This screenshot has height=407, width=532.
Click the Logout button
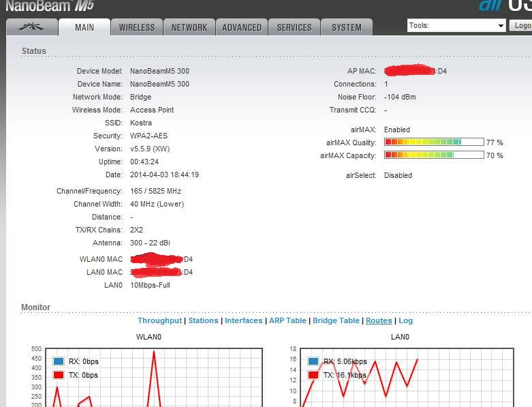tap(520, 25)
